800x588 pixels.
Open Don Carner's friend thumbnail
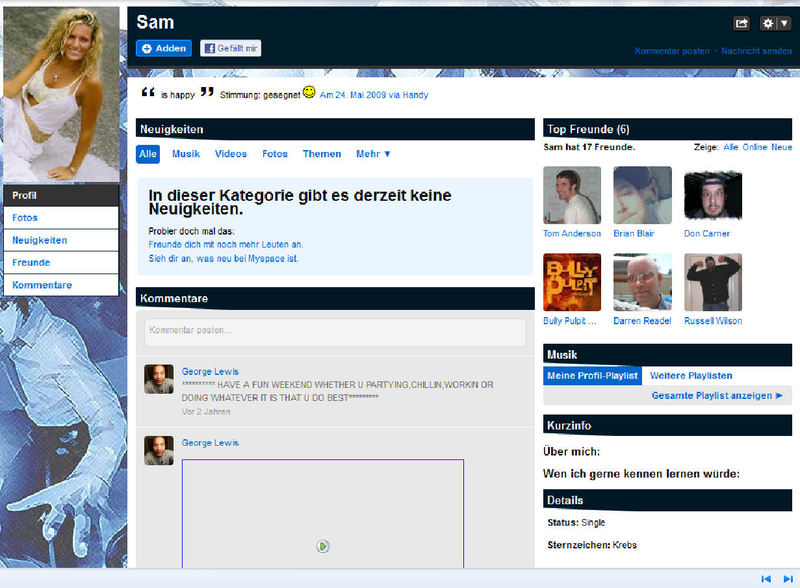tap(713, 195)
